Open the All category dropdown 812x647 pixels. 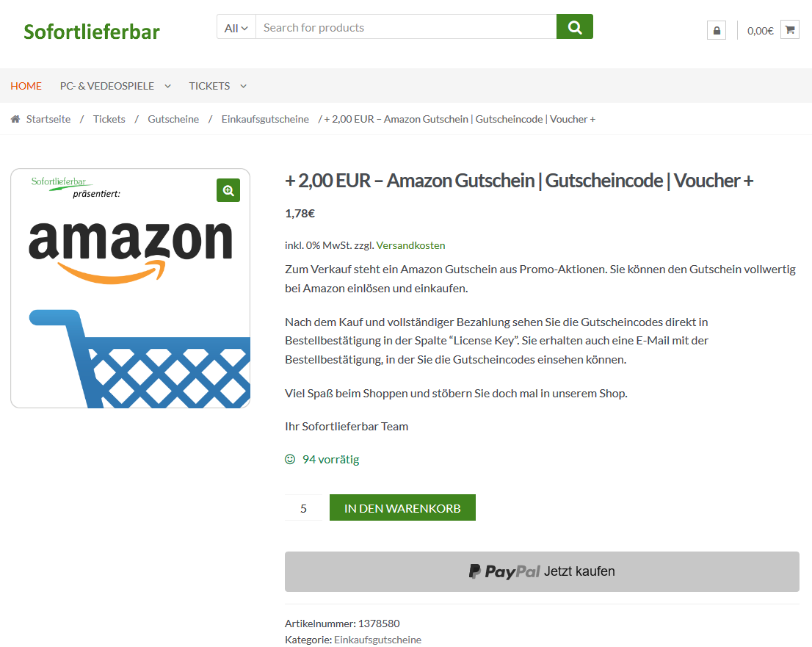tap(236, 28)
